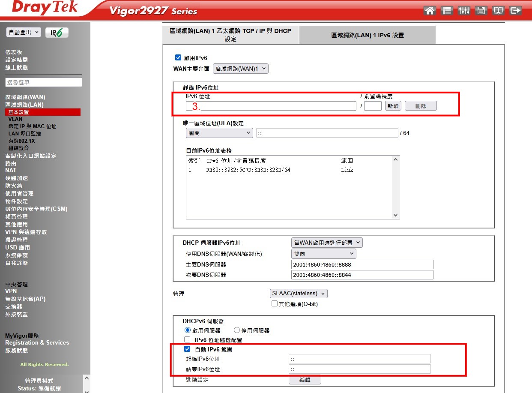Image resolution: width=532 pixels, height=393 pixels.
Task: Open the 自動登出 dropdown
Action: coord(24,33)
